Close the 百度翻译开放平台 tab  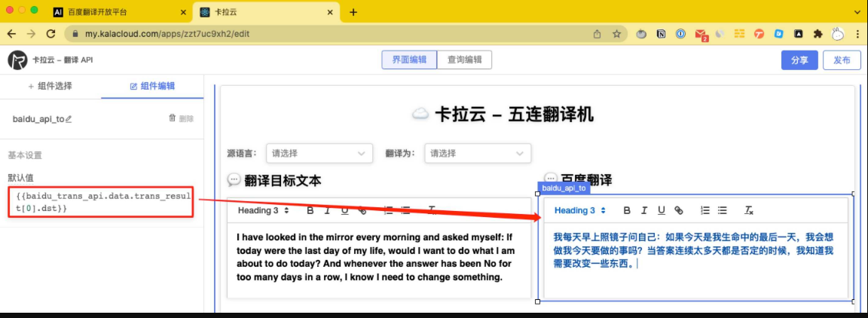pyautogui.click(x=184, y=13)
